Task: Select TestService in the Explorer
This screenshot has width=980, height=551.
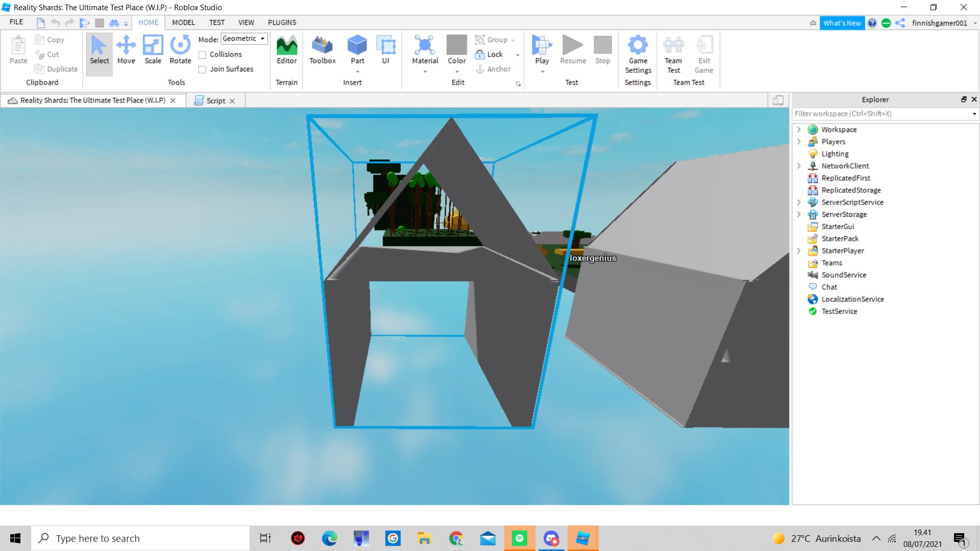Action: pos(839,311)
